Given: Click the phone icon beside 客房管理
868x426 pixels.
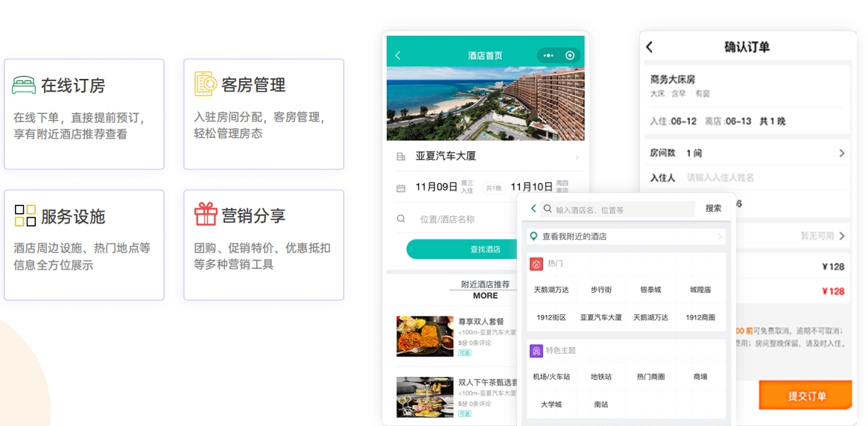Looking at the screenshot, I should click(206, 84).
